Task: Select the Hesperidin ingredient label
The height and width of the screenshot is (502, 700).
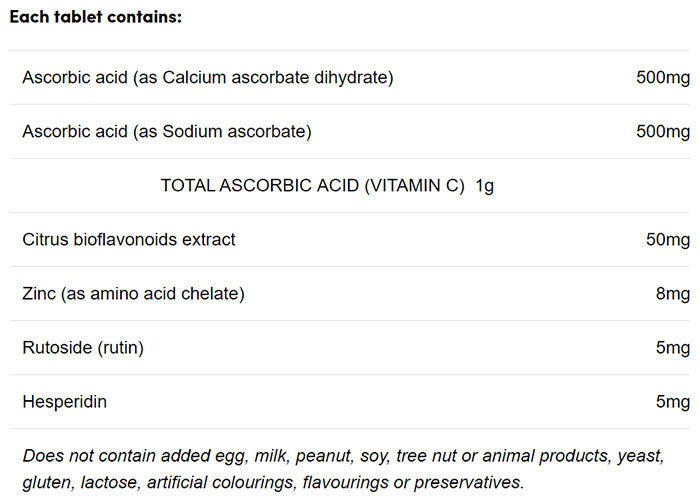Action: [64, 401]
